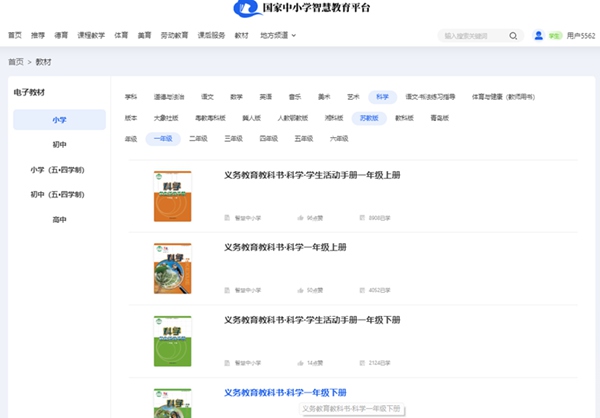Choose the 粤教粤科版 edition
Image resolution: width=600 pixels, height=418 pixels.
[x=210, y=118]
